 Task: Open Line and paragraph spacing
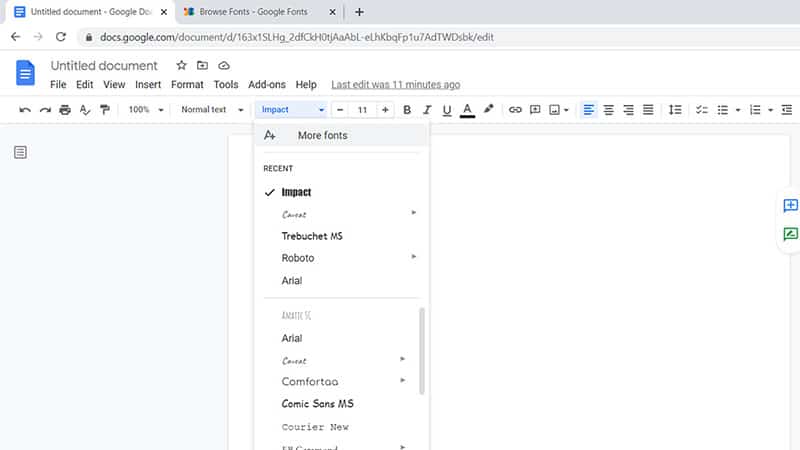(x=675, y=110)
